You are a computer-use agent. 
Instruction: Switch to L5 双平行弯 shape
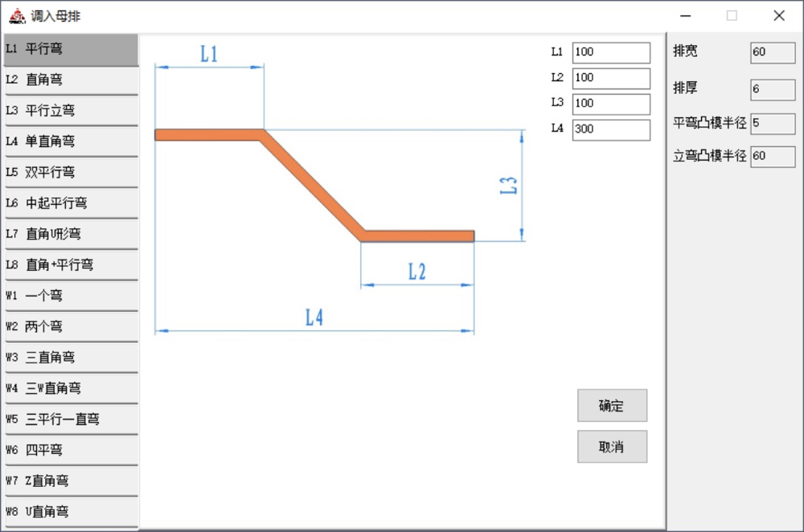(x=71, y=172)
